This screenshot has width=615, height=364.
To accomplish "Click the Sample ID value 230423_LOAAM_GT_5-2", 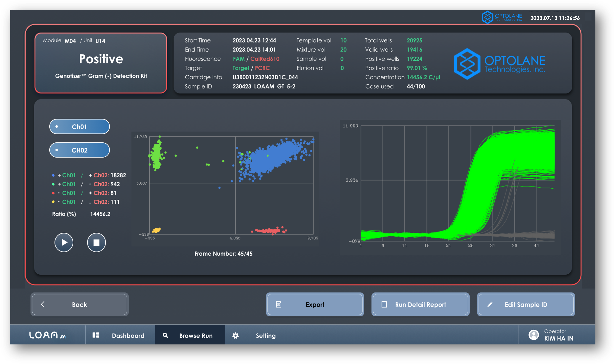I will (x=264, y=86).
